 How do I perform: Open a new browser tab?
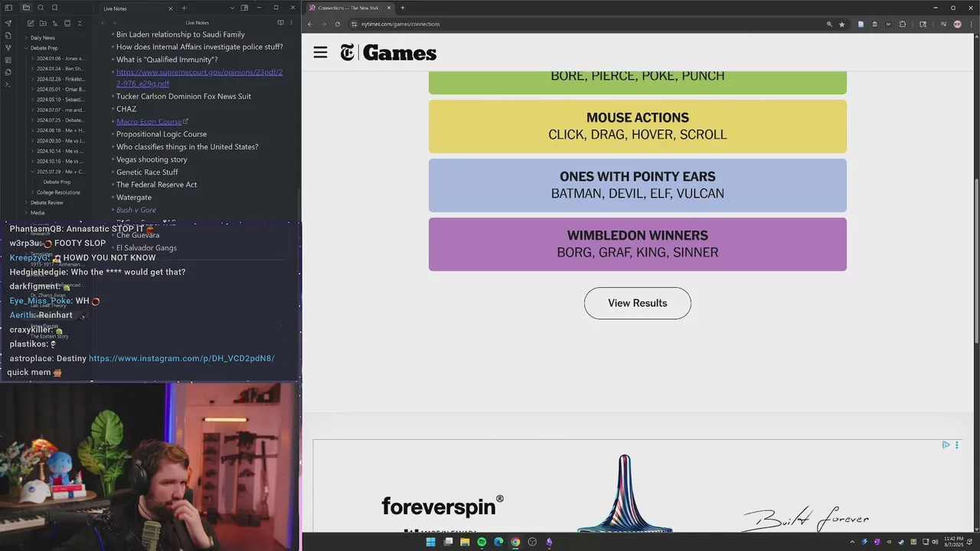[x=403, y=8]
